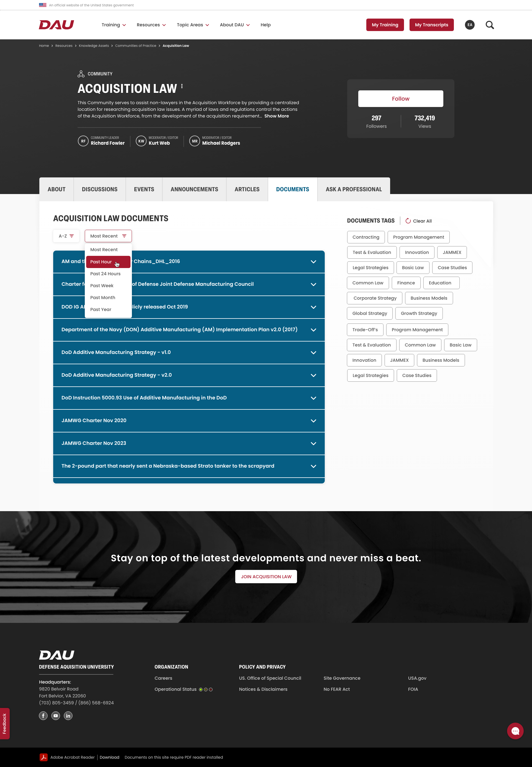Open the About DAU dropdown menu
This screenshot has width=532, height=767.
[x=235, y=25]
